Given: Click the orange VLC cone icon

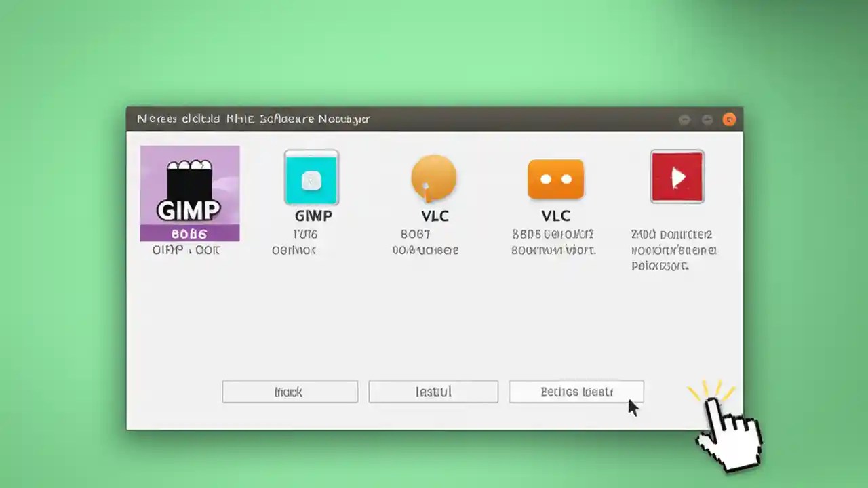Looking at the screenshot, I should tap(434, 178).
